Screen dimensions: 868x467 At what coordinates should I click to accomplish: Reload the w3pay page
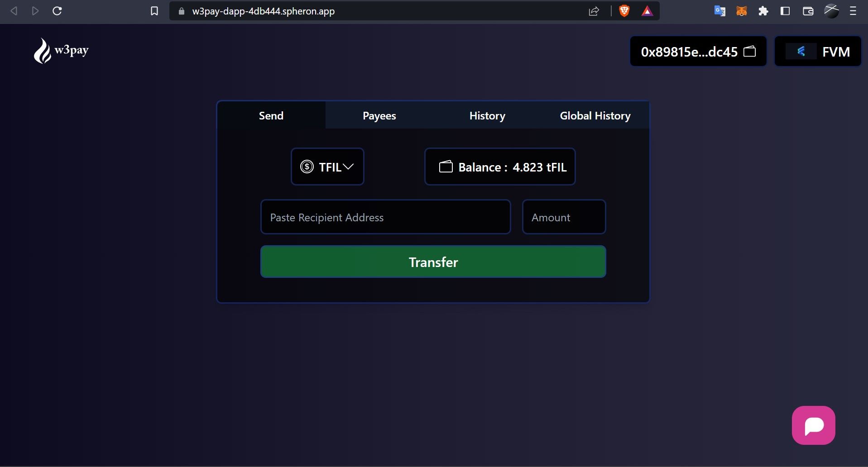tap(57, 11)
